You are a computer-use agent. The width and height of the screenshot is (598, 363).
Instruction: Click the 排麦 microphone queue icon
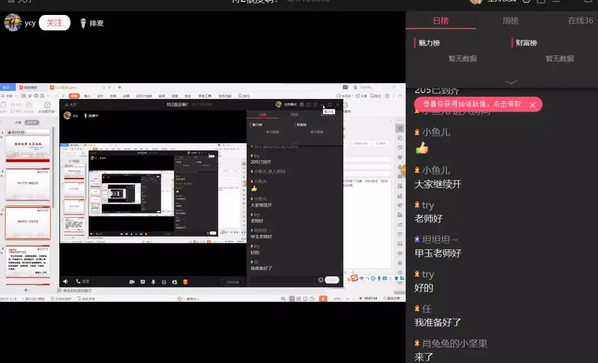[83, 23]
